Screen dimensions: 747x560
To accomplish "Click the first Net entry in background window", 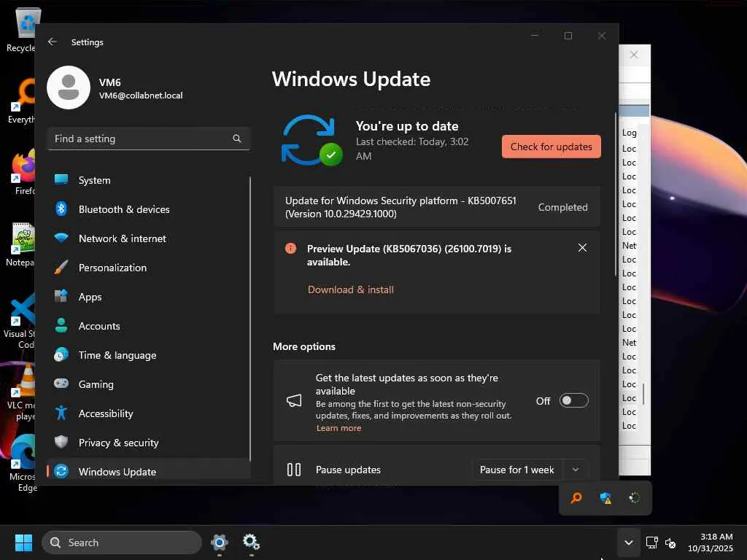I will 630,246.
